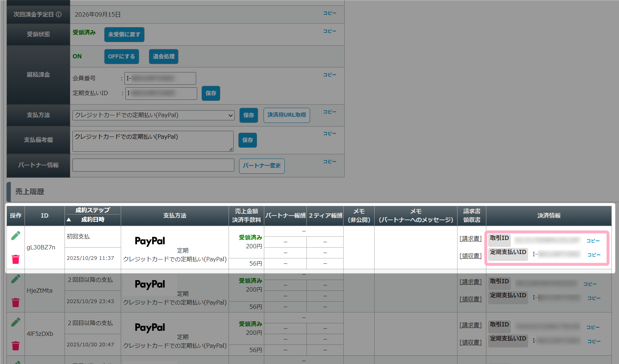Click info icon next to 次回課金予定日
Screen dimensions: 619x364
pos(59,14)
